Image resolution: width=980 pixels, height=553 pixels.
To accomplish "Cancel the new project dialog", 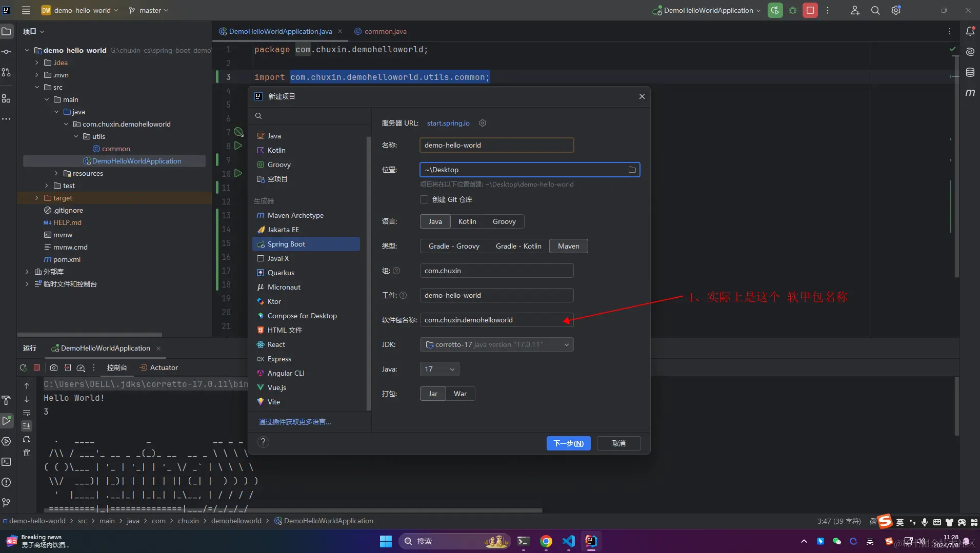I will (x=619, y=443).
